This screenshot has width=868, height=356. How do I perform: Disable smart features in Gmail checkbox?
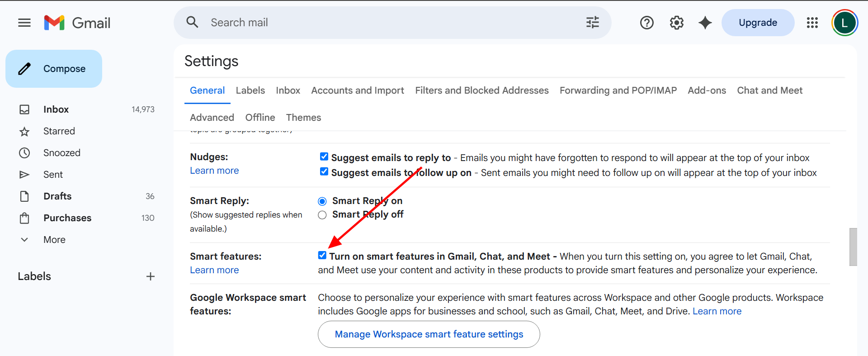tap(322, 256)
